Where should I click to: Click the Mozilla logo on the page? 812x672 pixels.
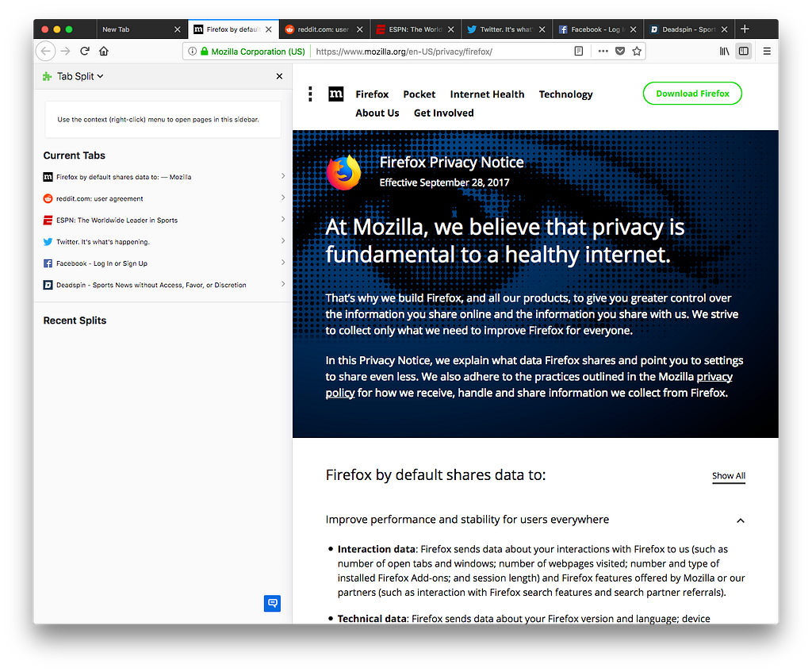pos(336,94)
